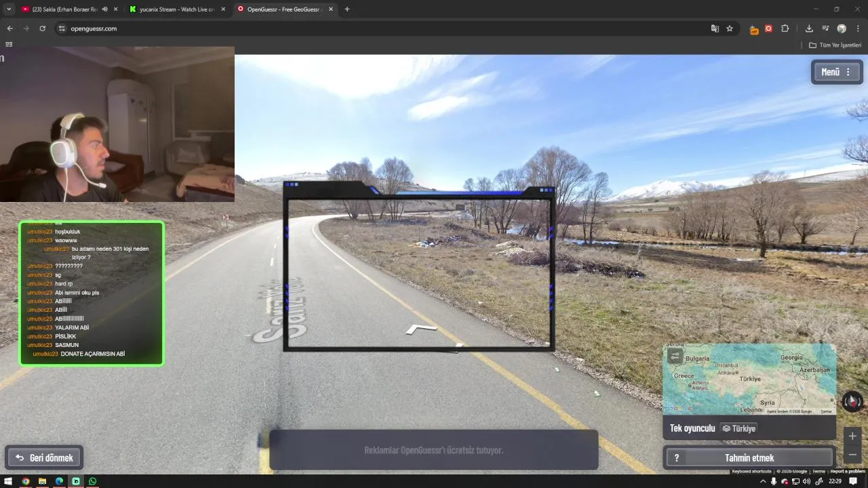
Task: Open the Terms link
Action: tap(818, 471)
